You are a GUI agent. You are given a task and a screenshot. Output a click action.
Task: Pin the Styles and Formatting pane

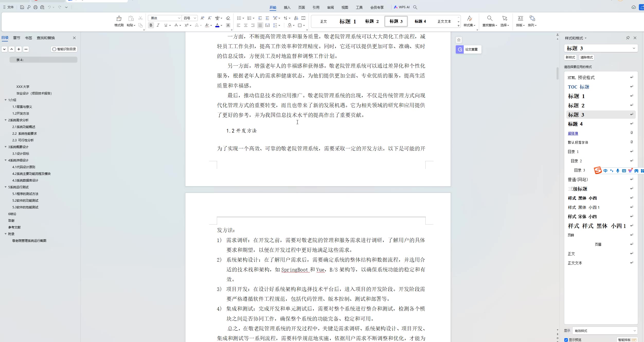(628, 38)
